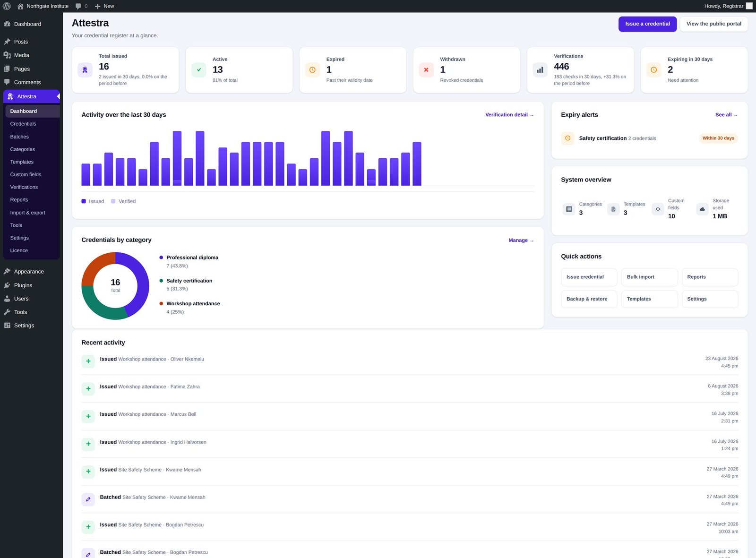This screenshot has height=558, width=756.
Task: Click the home icon beside Northgate Institute
Action: tap(20, 6)
